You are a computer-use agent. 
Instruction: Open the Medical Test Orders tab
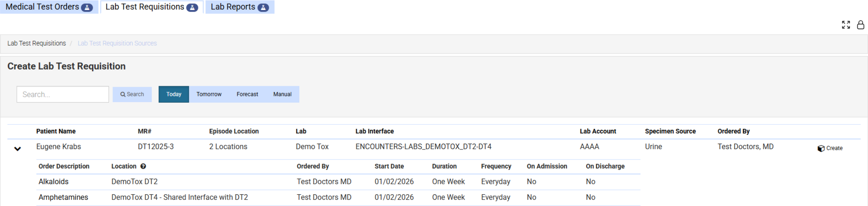tap(42, 7)
